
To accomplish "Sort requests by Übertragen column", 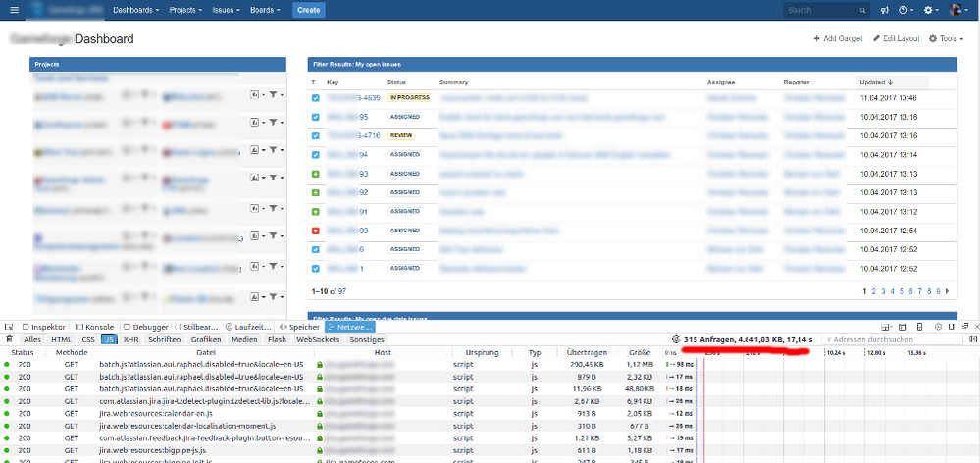I will coord(587,353).
